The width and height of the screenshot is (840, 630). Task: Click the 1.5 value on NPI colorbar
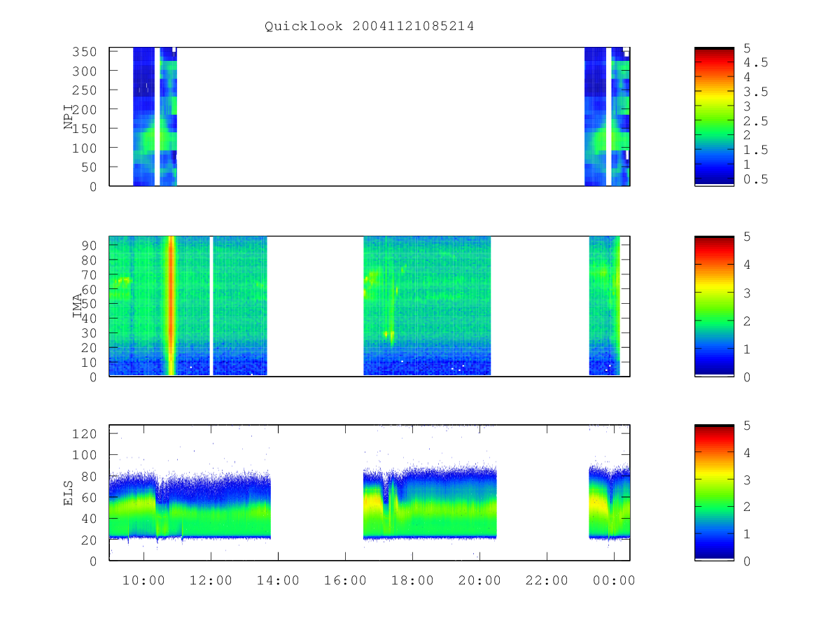(755, 150)
